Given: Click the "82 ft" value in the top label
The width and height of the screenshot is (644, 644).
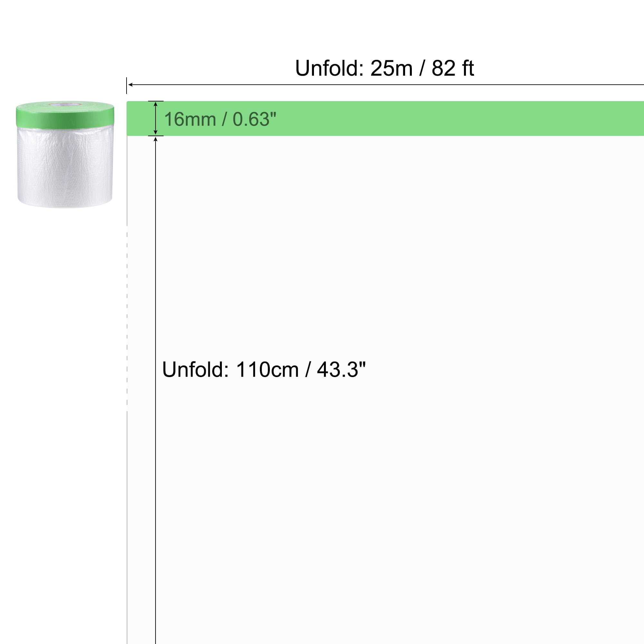Looking at the screenshot, I should pyautogui.click(x=452, y=68).
